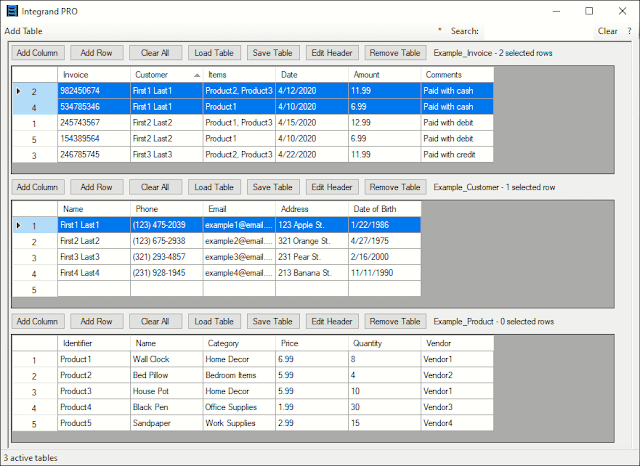Sort by Amount column header

coord(384,75)
